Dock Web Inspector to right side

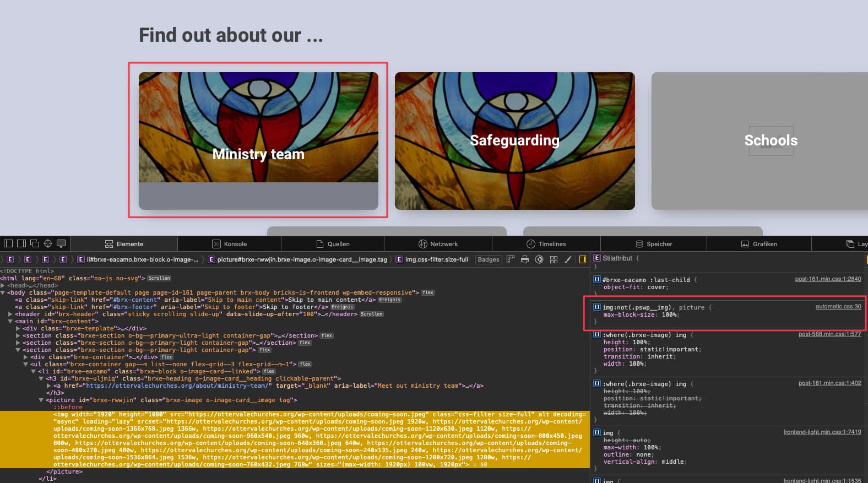(x=21, y=243)
